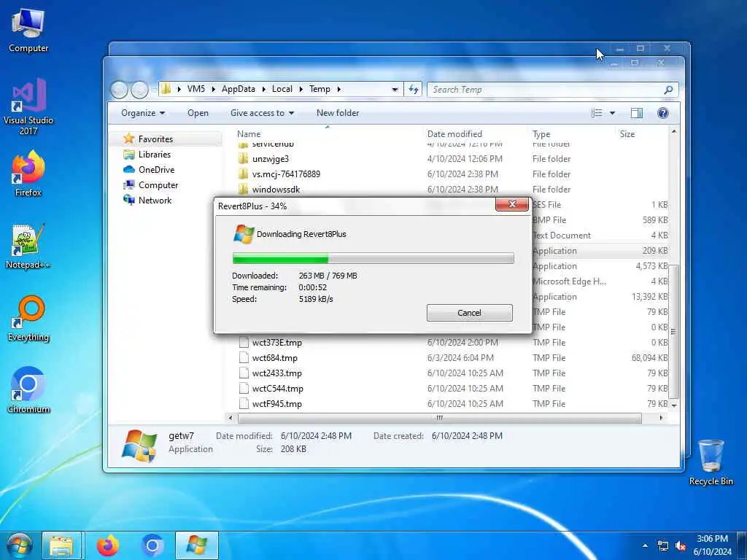This screenshot has width=747, height=560.
Task: Cancel the Revert8Plus download
Action: tap(469, 313)
